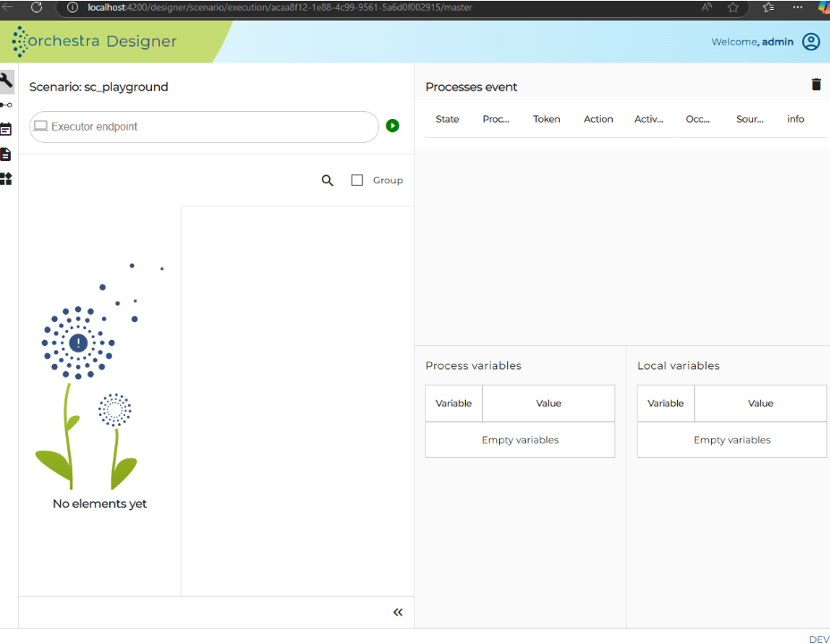
Task: Reload the page in browser
Action: coord(37,7)
